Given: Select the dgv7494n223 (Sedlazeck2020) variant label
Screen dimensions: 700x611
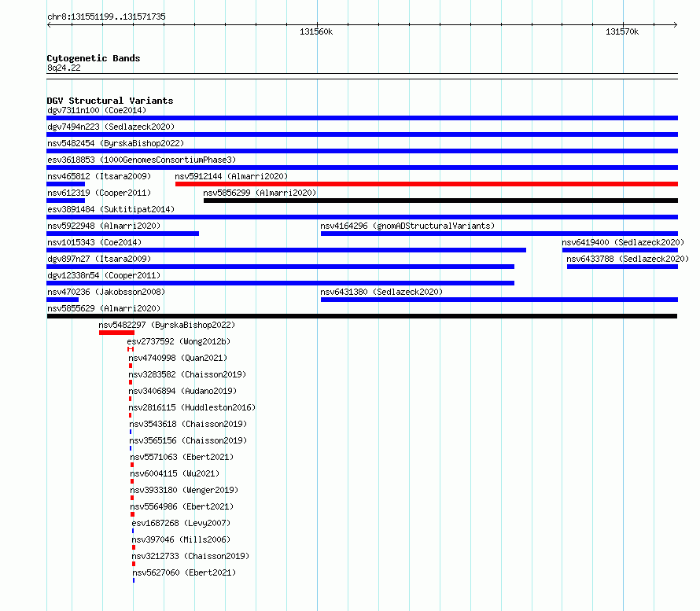Looking at the screenshot, I should [111, 127].
